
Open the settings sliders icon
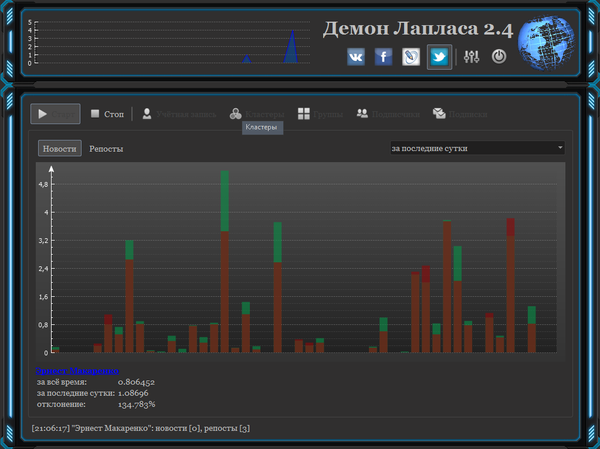coord(473,57)
